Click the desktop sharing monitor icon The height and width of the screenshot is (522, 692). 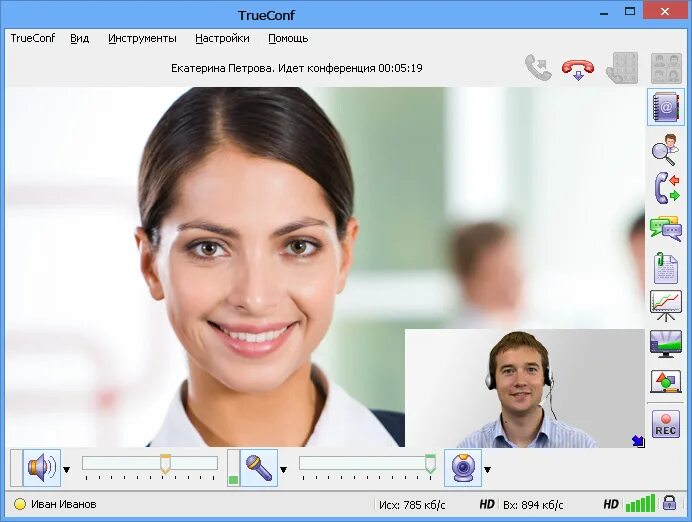666,344
